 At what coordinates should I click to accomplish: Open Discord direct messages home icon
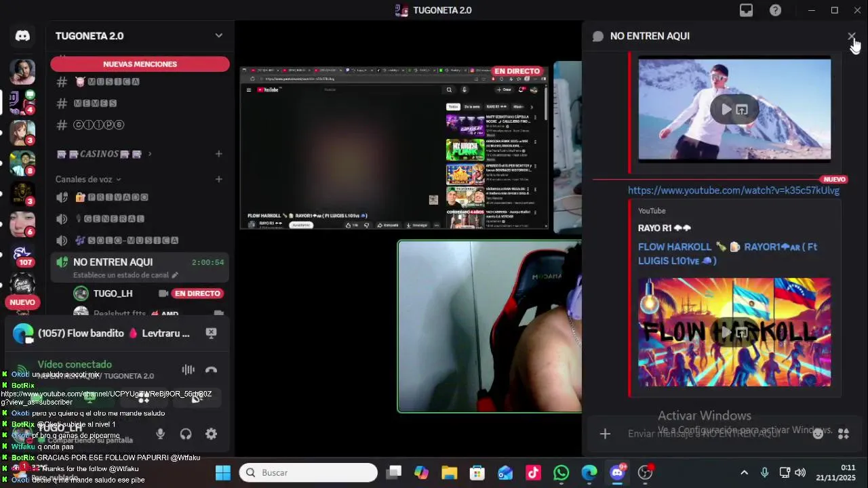22,36
